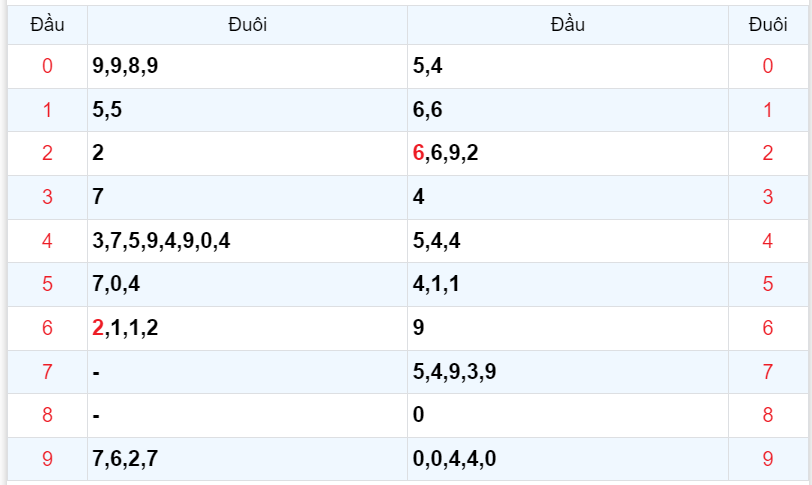Select the wide Đuôi header beside first Đầu
This screenshot has height=485, width=812.
[247, 25]
